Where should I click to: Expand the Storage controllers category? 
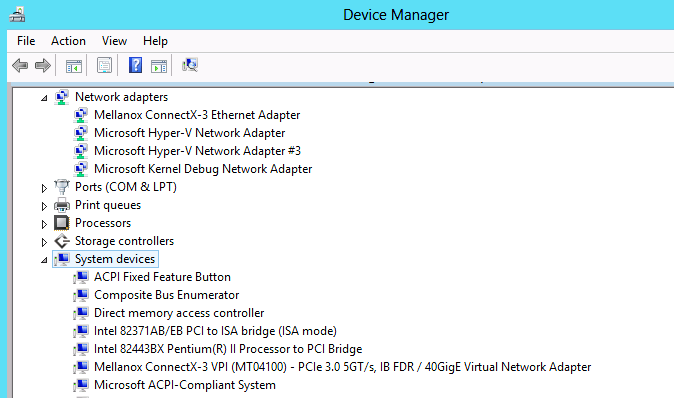click(44, 242)
